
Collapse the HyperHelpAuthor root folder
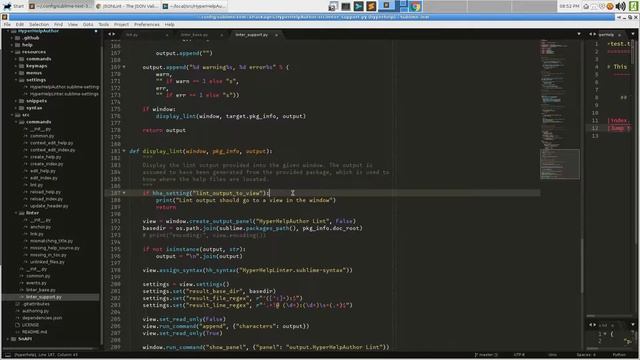coord(9,31)
